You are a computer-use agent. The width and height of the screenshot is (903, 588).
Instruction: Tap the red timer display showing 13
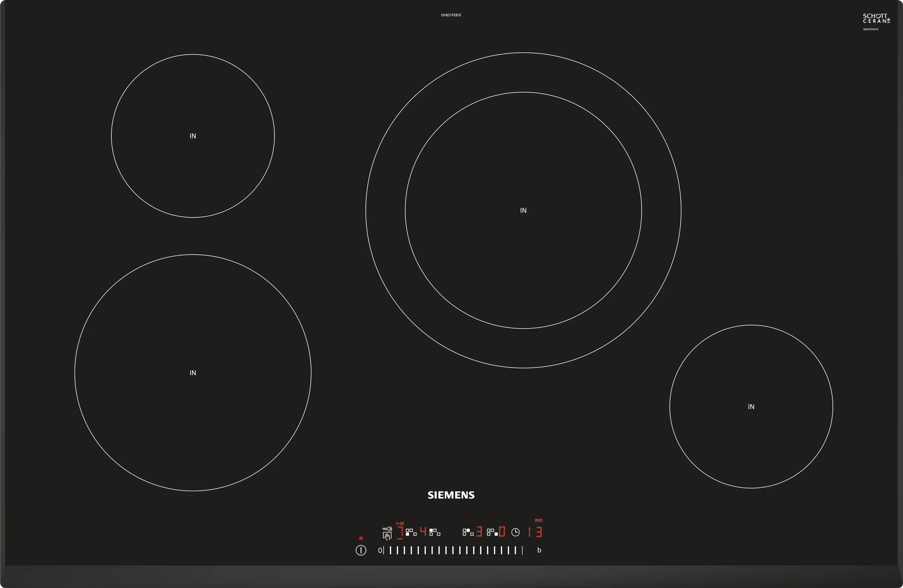535,532
